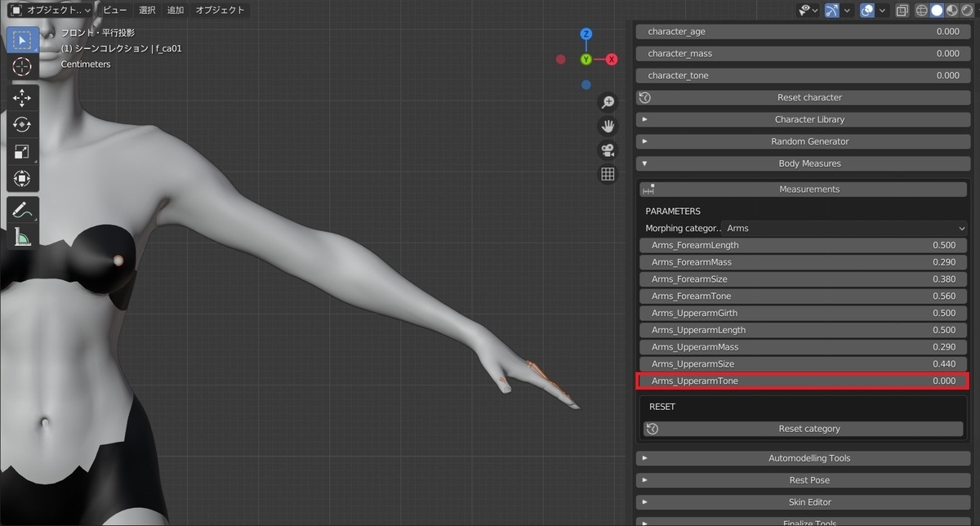Switch to material preview shading
This screenshot has height=526, width=980.
click(x=951, y=10)
